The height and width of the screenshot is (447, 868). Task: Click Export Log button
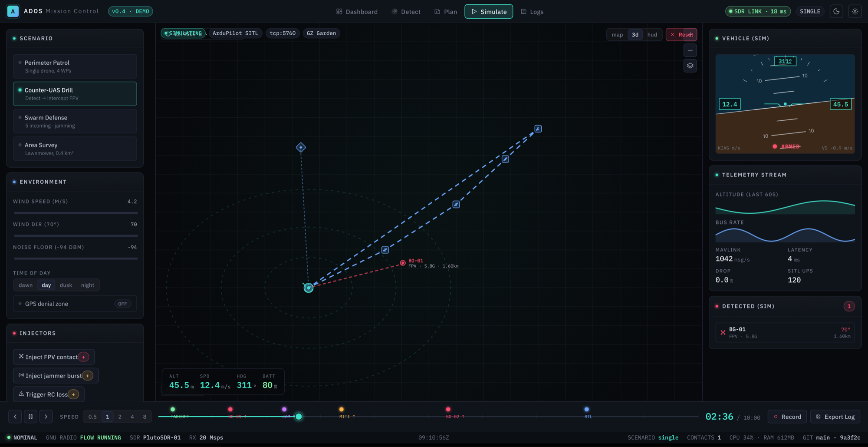[x=835, y=417]
